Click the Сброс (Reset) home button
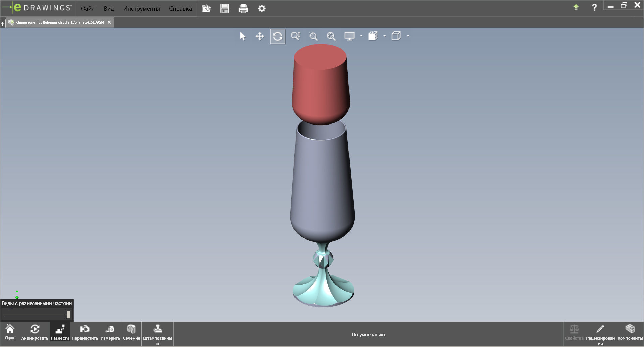Screen dimensions: 644x347 coord(10,332)
